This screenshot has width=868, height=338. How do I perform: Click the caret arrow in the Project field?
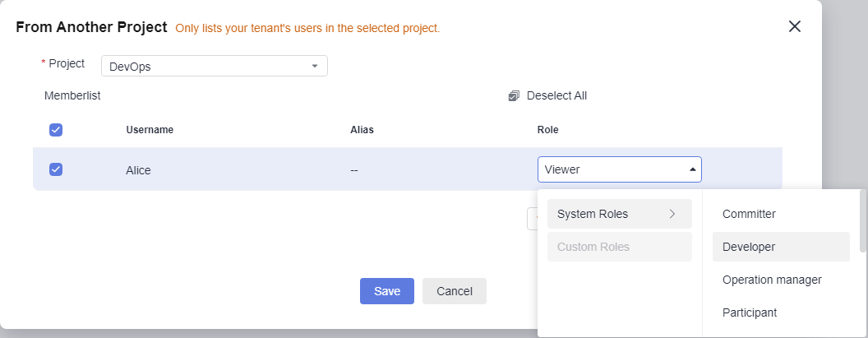click(x=315, y=66)
